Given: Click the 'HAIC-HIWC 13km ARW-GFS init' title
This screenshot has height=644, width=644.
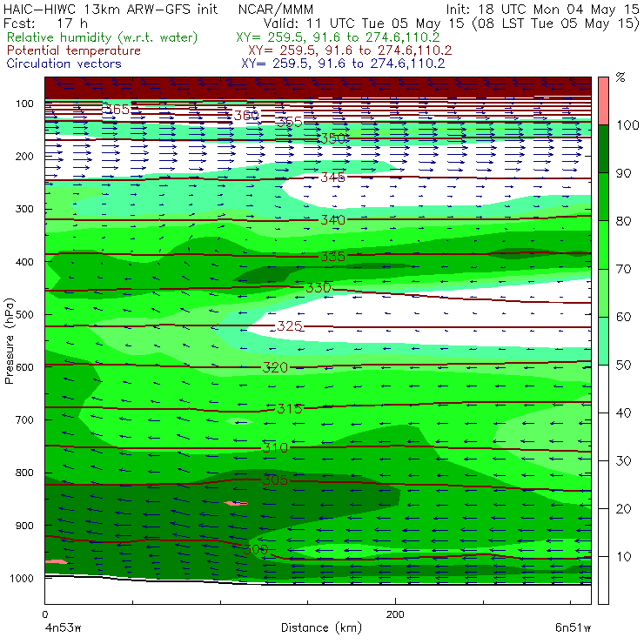Looking at the screenshot, I should point(111,10).
